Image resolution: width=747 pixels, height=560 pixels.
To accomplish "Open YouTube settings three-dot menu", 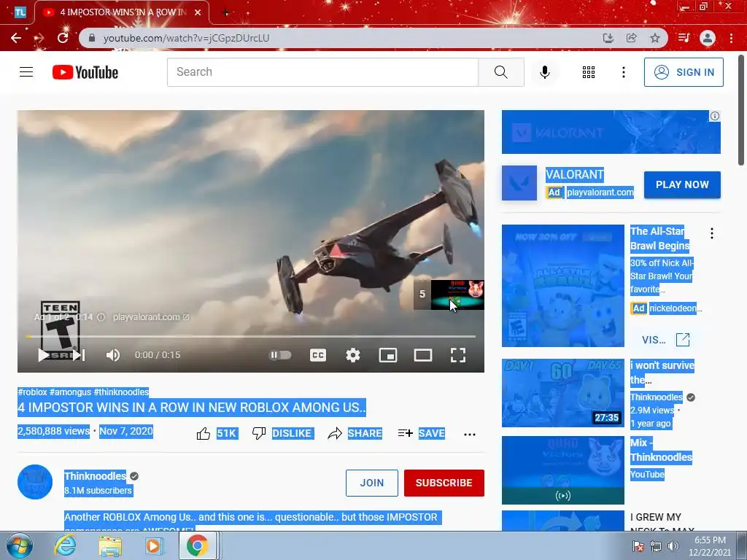I will 624,72.
